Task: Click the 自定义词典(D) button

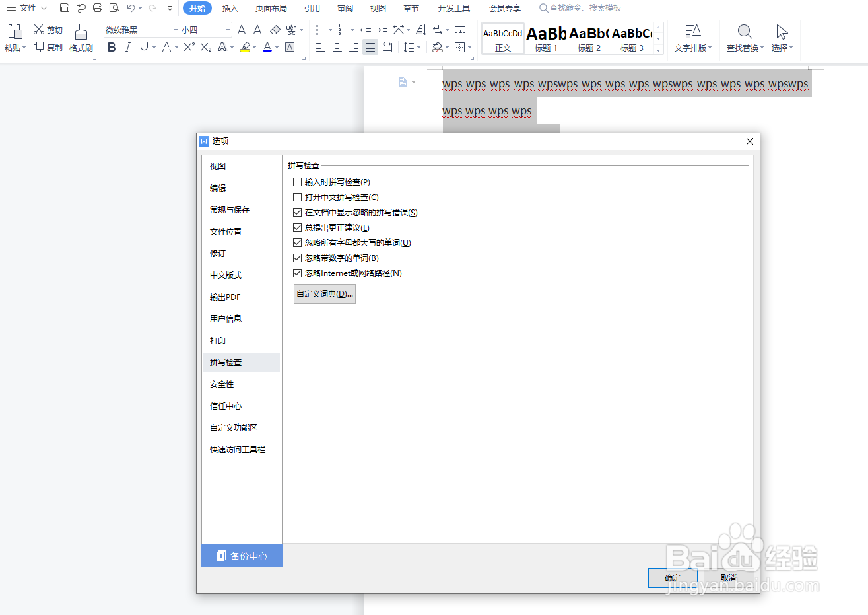Action: point(324,293)
